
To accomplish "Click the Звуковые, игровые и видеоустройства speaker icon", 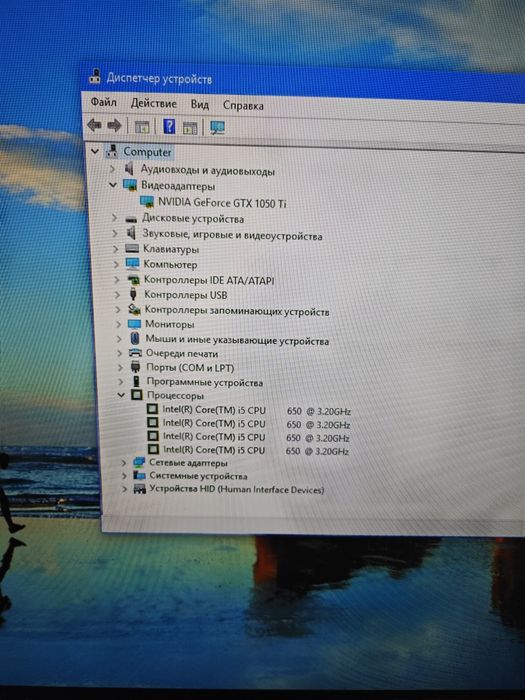I will [x=131, y=233].
